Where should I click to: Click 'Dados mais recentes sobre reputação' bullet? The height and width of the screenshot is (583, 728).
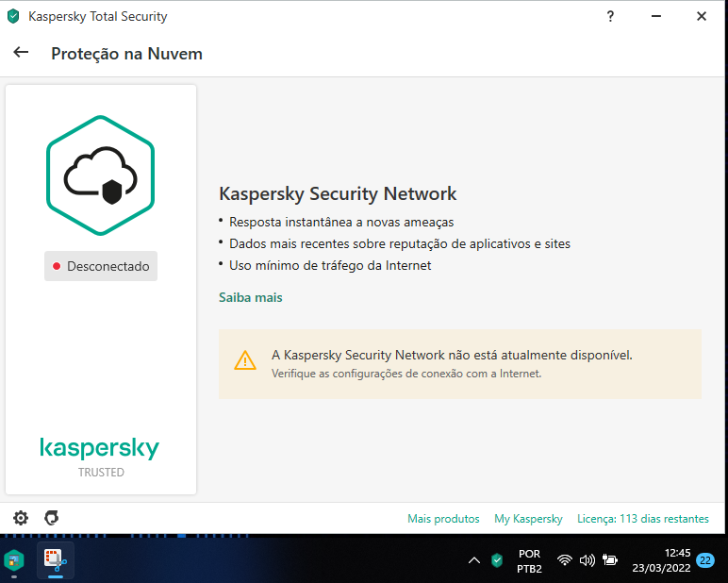[x=399, y=244]
